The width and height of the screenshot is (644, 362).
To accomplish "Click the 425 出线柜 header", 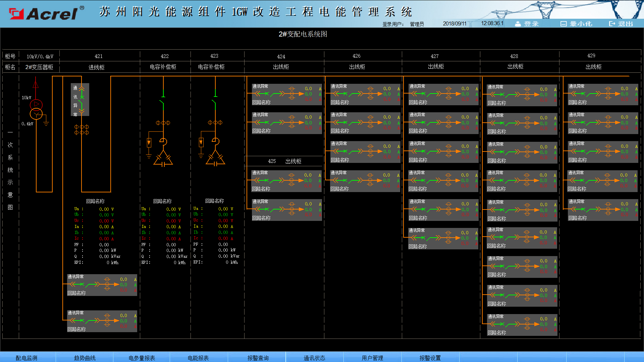I will click(x=284, y=161).
